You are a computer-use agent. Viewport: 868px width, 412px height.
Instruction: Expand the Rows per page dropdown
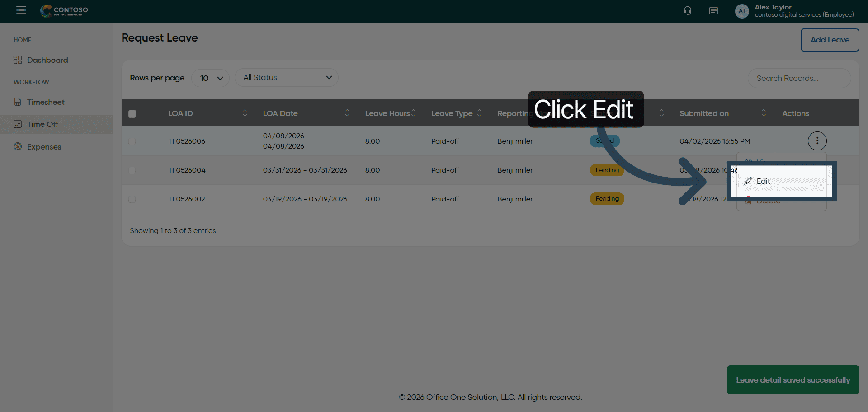[211, 78]
